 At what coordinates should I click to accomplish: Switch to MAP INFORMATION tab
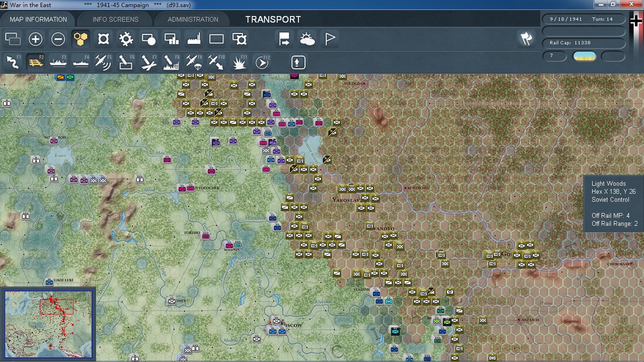[x=38, y=19]
